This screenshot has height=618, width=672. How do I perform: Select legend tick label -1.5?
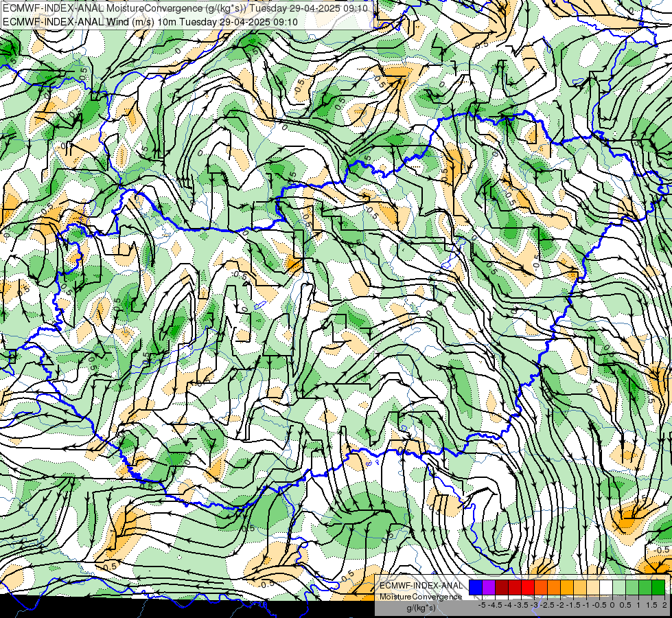pyautogui.click(x=573, y=605)
